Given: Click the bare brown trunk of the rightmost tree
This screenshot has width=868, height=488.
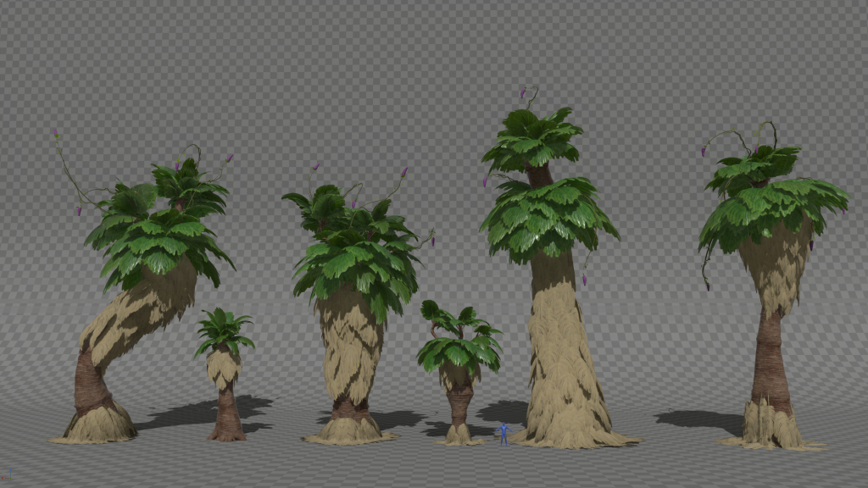Looking at the screenshot, I should tap(770, 359).
